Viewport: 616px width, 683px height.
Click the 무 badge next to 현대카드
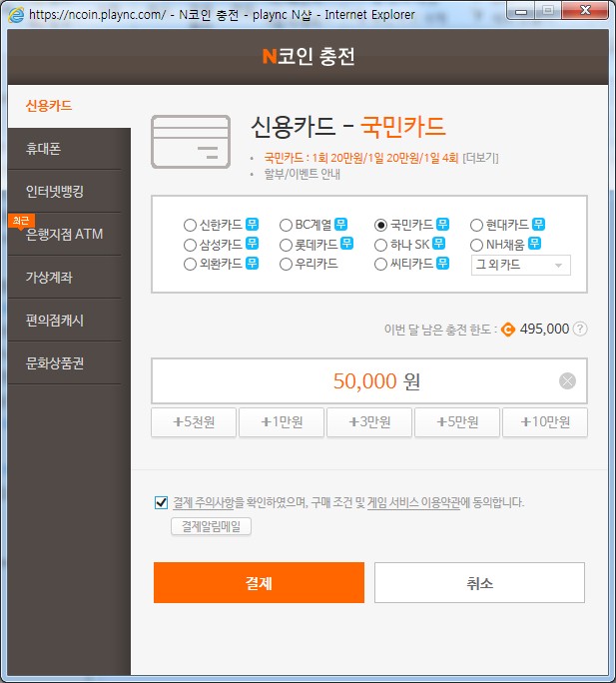(539, 225)
